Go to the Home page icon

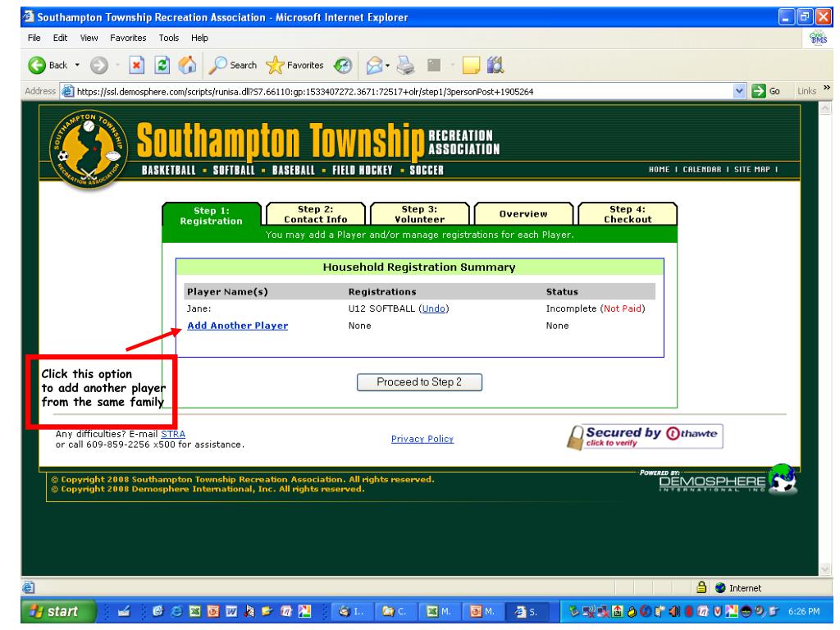tap(187, 65)
